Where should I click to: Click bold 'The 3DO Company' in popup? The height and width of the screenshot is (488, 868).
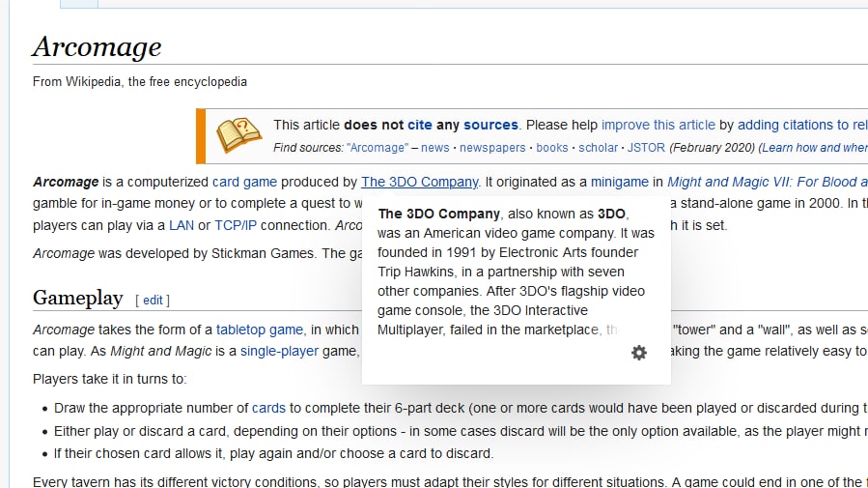[x=439, y=214]
